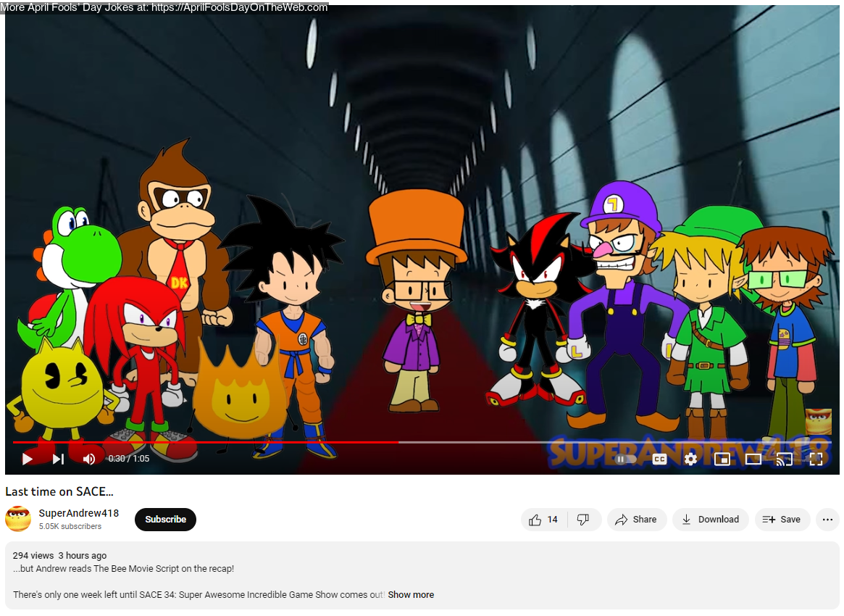Open SuperAndrew418 channel avatar
This screenshot has height=616, width=844.
18,519
